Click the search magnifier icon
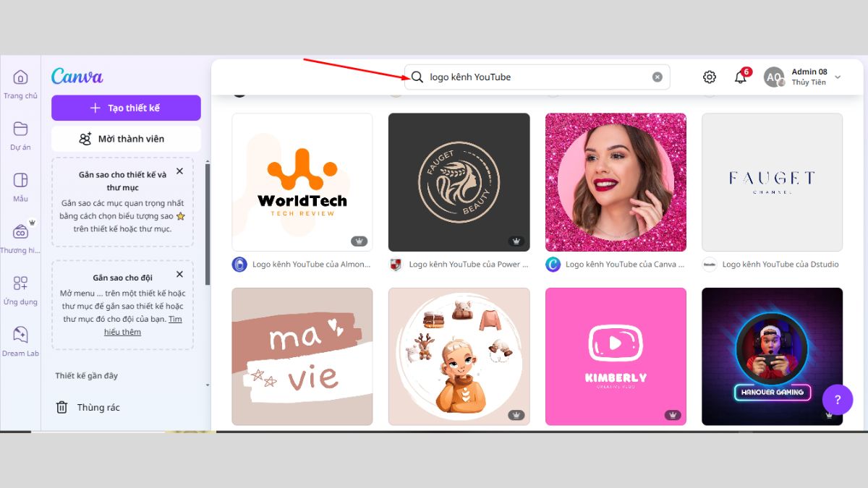This screenshot has width=868, height=488. [417, 77]
